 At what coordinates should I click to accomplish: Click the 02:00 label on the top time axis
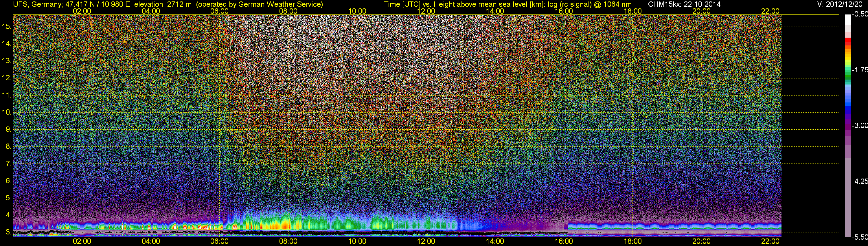click(x=82, y=11)
